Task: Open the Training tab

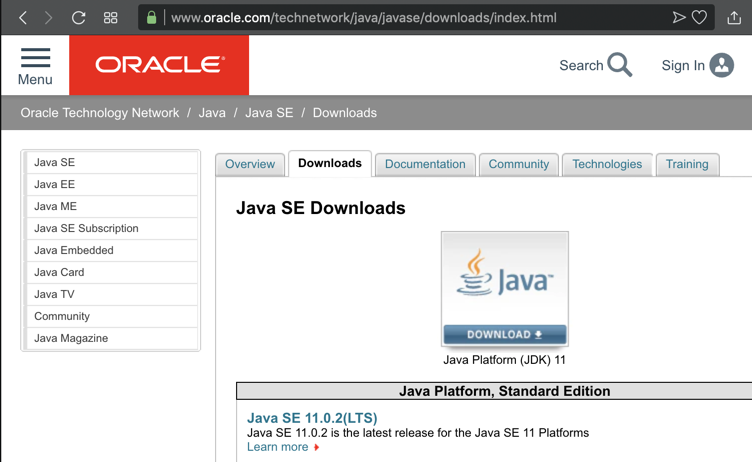Action: click(x=687, y=164)
